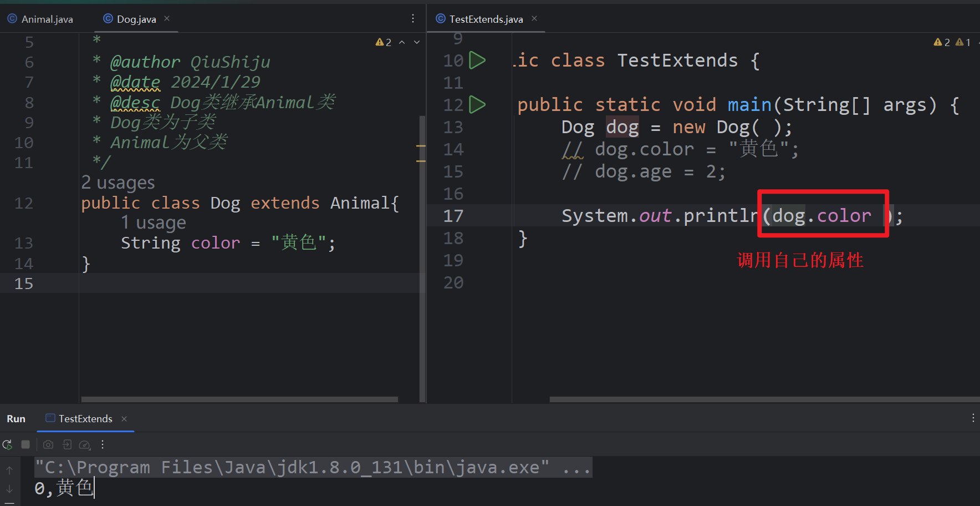Image resolution: width=980 pixels, height=506 pixels.
Task: Click the 'main' method name
Action: coord(749,104)
